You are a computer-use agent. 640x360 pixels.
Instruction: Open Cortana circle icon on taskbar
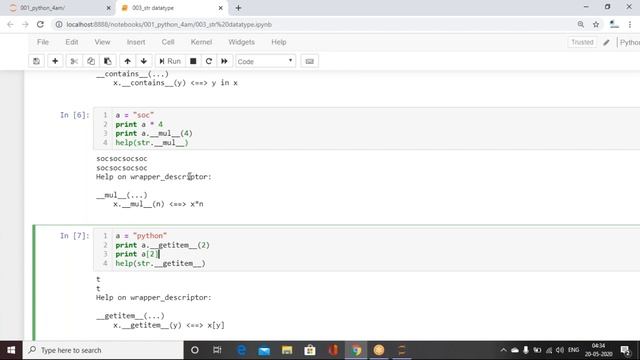[x=195, y=350]
